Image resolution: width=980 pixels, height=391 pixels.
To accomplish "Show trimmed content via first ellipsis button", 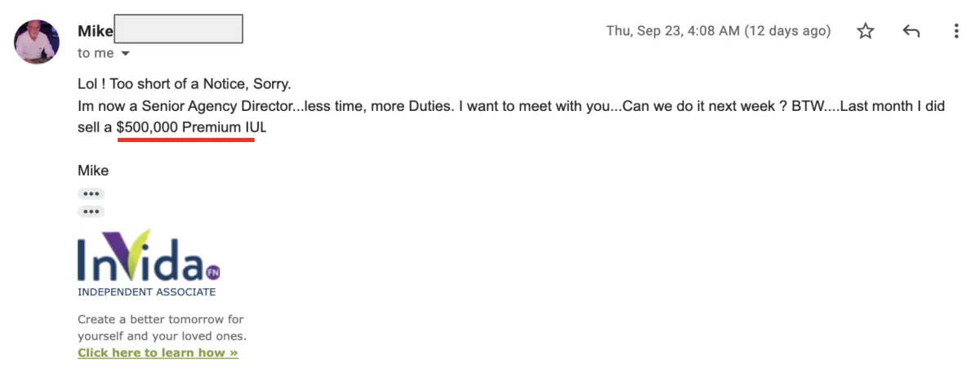I will [x=91, y=194].
